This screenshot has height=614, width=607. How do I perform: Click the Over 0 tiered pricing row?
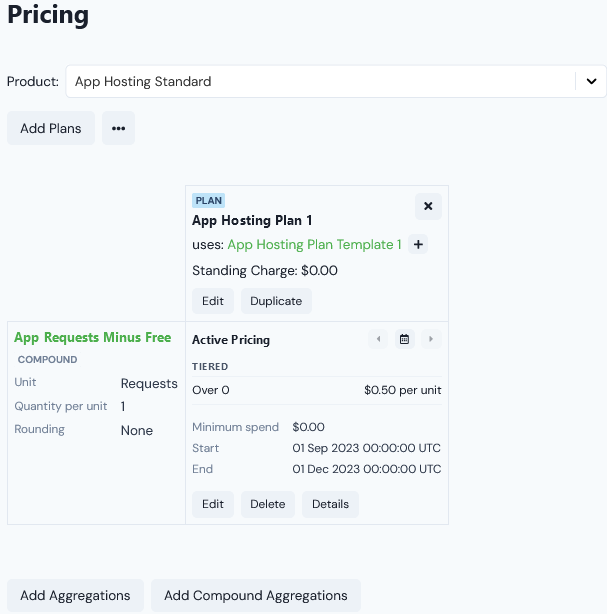(316, 390)
